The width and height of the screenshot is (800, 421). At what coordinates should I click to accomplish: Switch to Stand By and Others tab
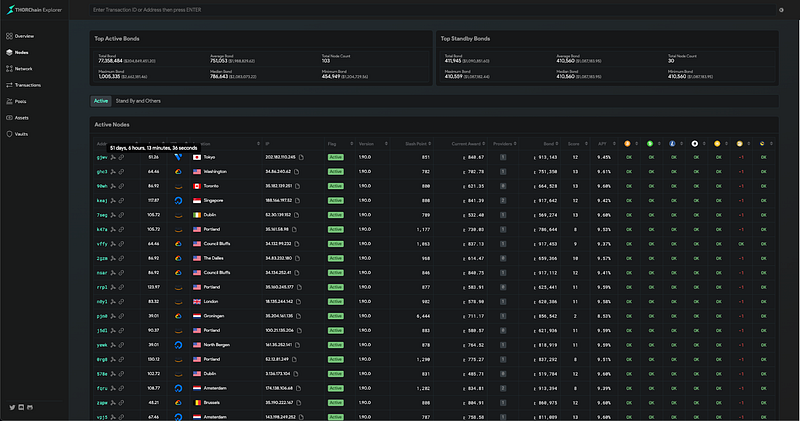click(138, 101)
